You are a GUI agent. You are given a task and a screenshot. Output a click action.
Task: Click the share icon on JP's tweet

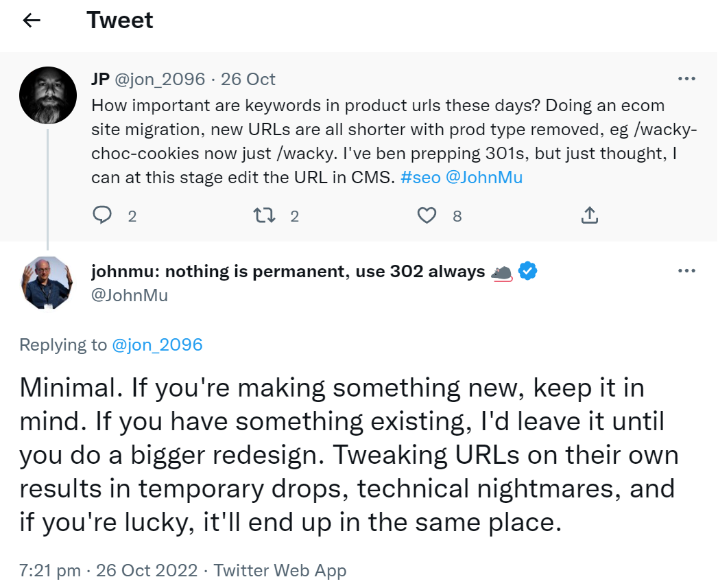click(x=589, y=216)
